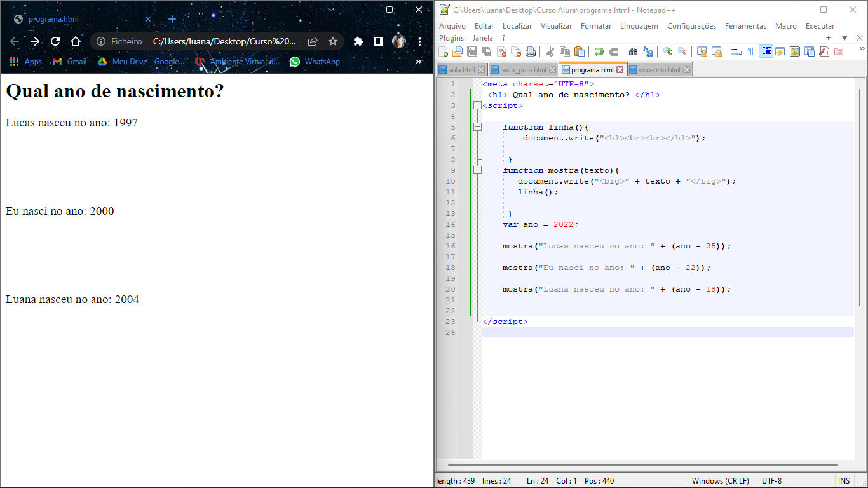868x488 pixels.
Task: Toggle the indent guide icon
Action: click(x=766, y=51)
